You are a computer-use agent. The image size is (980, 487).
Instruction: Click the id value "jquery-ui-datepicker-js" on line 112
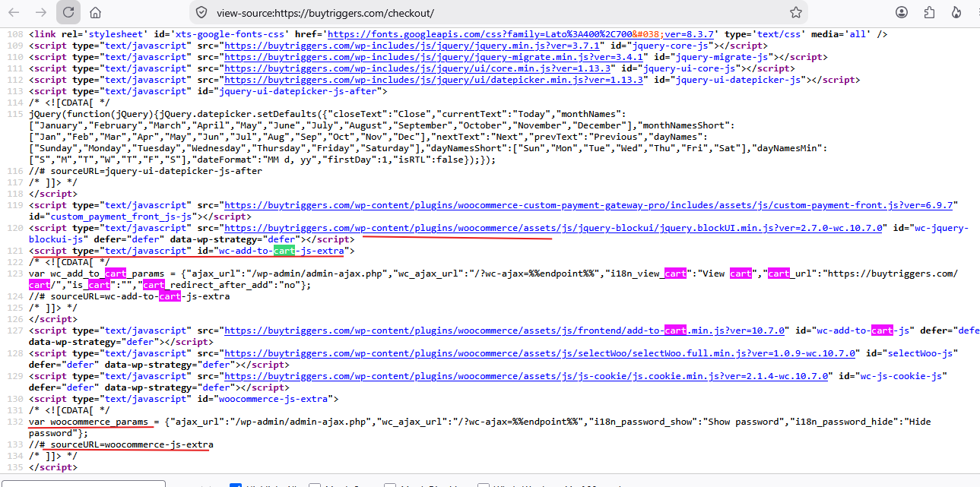tap(737, 80)
